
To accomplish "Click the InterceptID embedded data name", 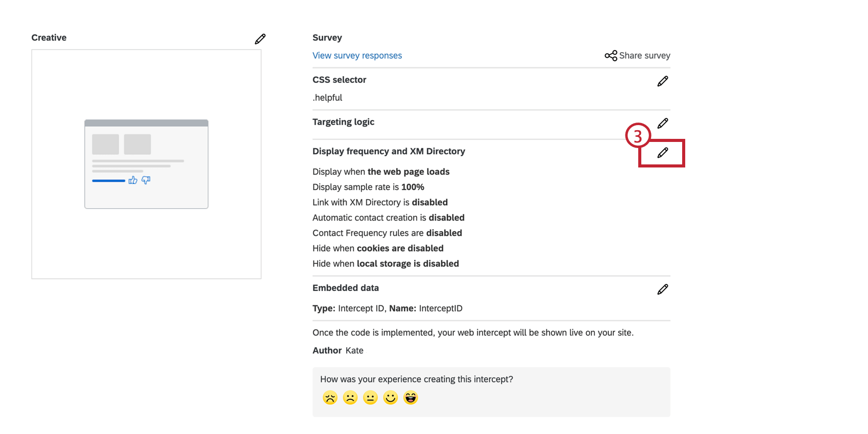I will tap(441, 308).
